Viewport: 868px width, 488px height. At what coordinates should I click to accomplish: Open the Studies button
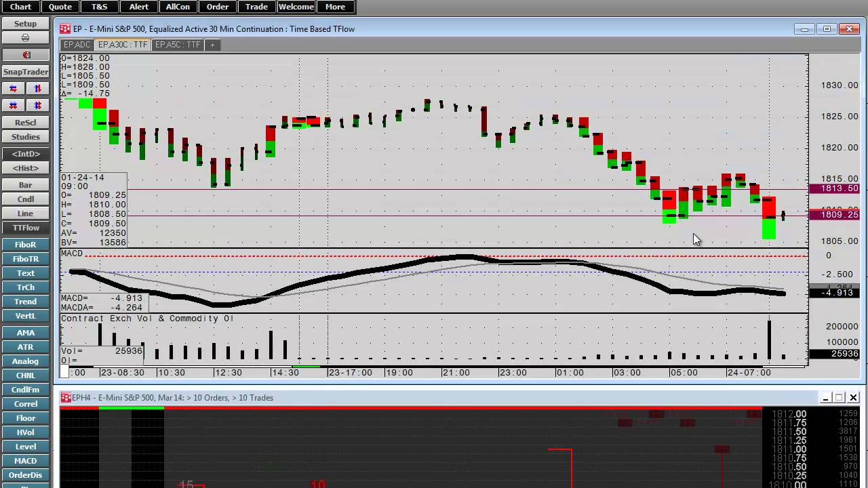26,137
